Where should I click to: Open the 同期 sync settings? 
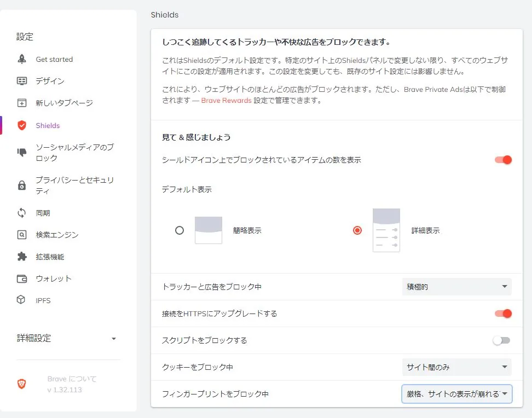[22, 213]
